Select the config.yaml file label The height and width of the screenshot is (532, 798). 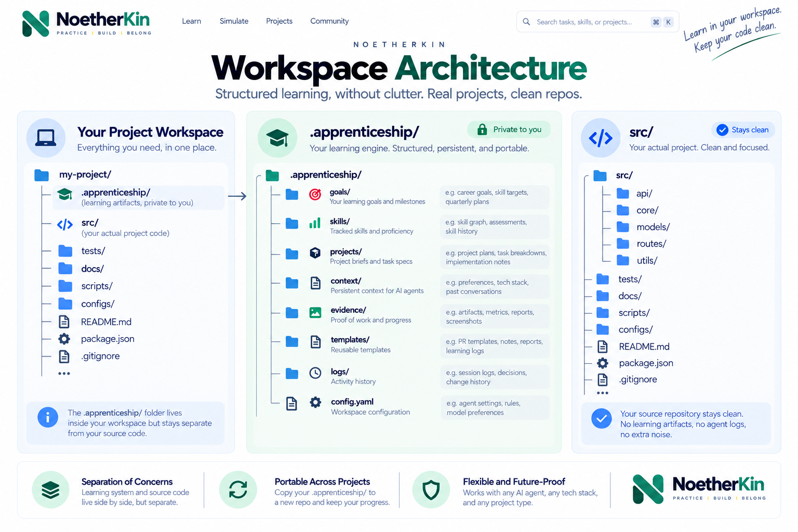352,402
